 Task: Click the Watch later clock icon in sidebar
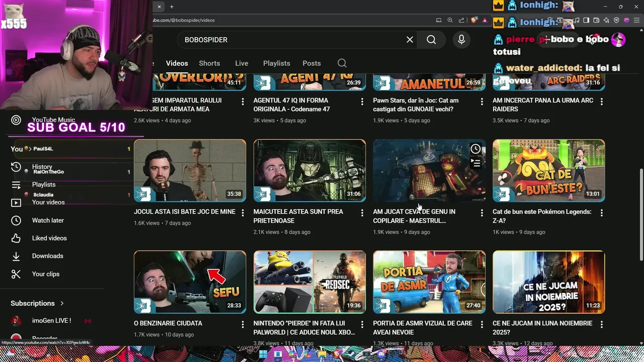point(16,220)
